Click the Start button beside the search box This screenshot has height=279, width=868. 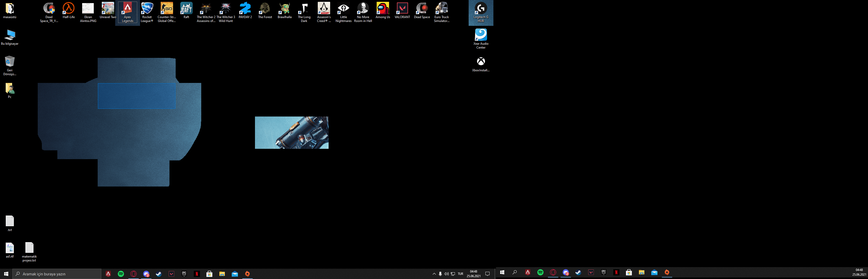click(x=6, y=274)
